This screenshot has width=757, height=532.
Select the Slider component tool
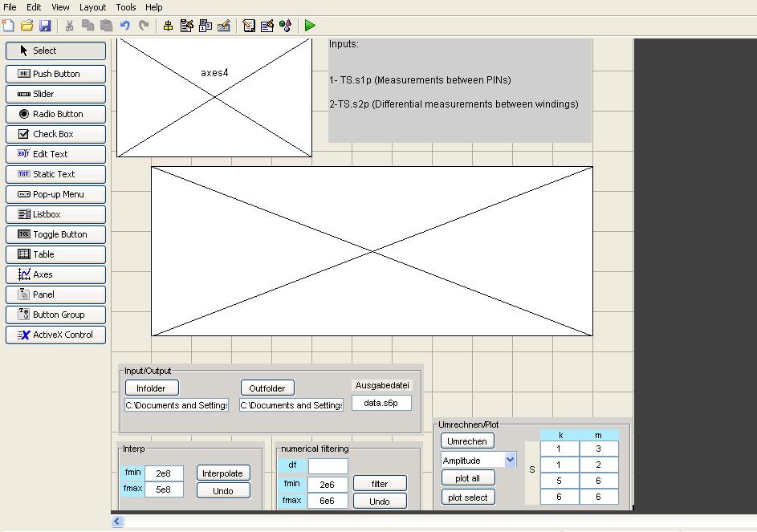point(55,94)
